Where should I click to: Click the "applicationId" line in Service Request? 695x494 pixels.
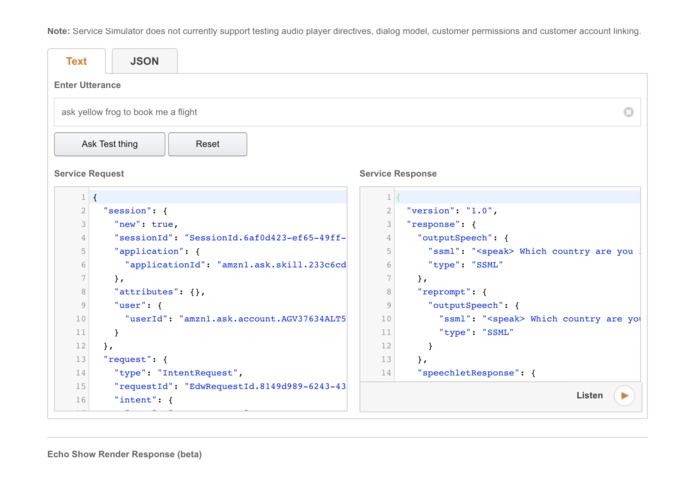pyautogui.click(x=235, y=265)
